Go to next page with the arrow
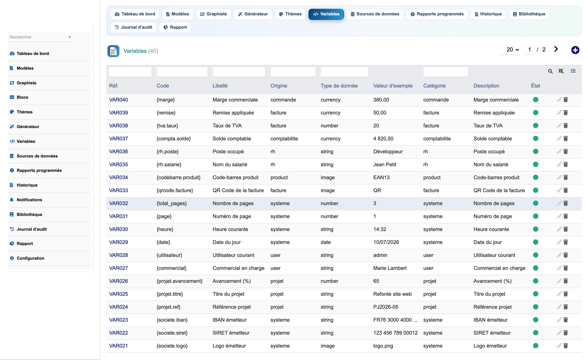The image size is (588, 364). [556, 49]
